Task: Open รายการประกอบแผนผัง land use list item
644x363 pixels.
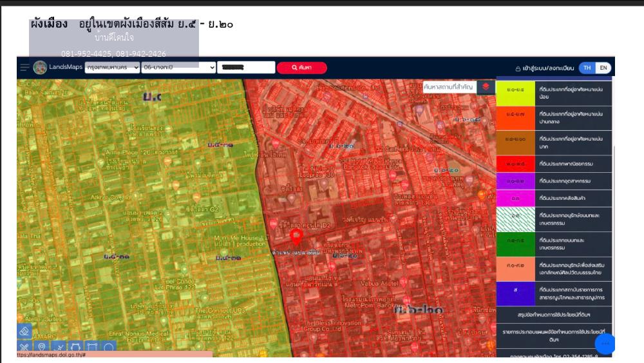Action: coord(554,334)
